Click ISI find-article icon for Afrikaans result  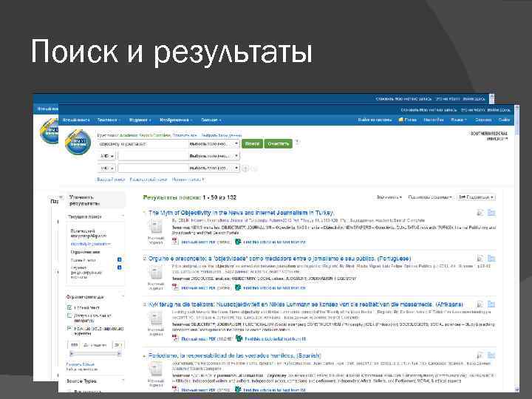[239, 338]
